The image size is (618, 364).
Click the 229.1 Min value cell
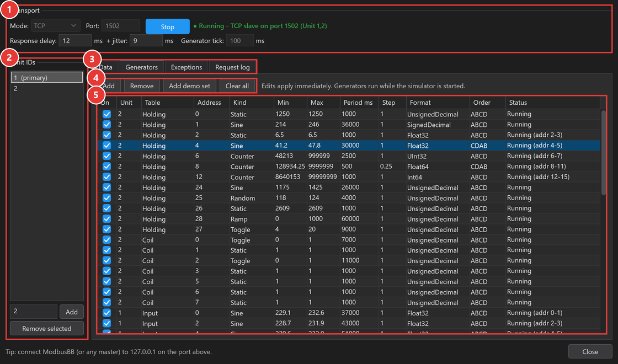[x=290, y=312]
